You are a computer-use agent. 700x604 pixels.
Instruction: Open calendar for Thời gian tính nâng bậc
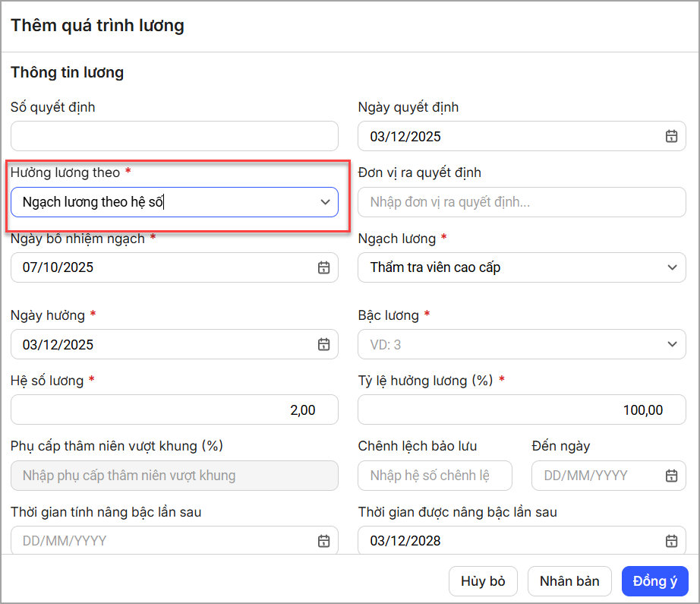tap(323, 541)
